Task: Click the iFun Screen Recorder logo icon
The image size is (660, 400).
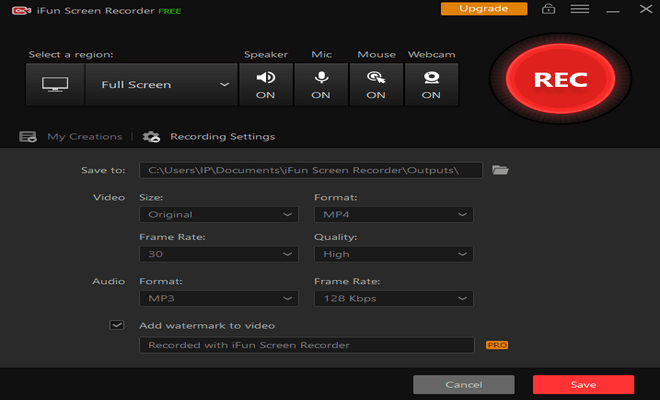Action: [21, 11]
